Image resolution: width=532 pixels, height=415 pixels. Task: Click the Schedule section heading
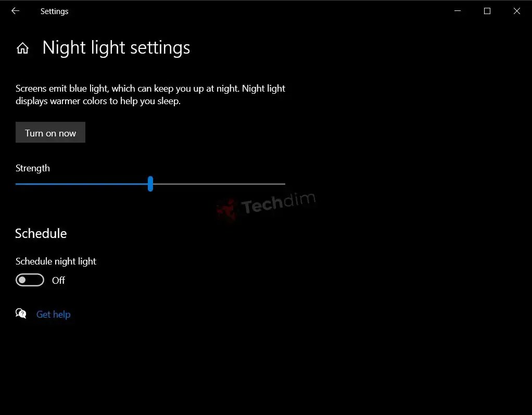pos(41,234)
